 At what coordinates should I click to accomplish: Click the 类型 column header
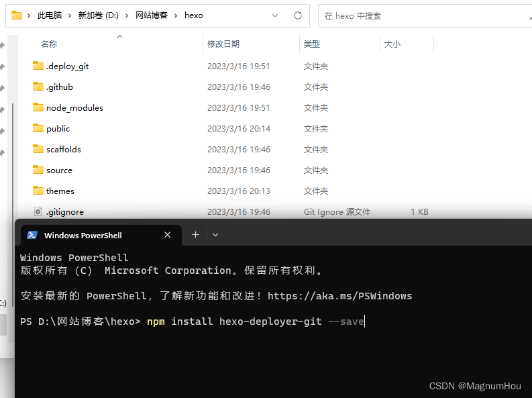point(311,44)
